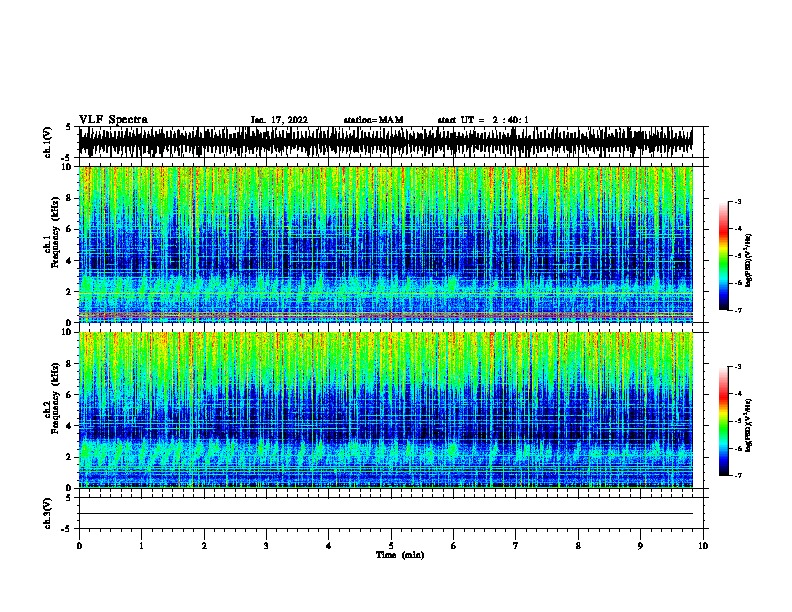
Task: Click the "station=MAM" header label
Action: [x=373, y=120]
